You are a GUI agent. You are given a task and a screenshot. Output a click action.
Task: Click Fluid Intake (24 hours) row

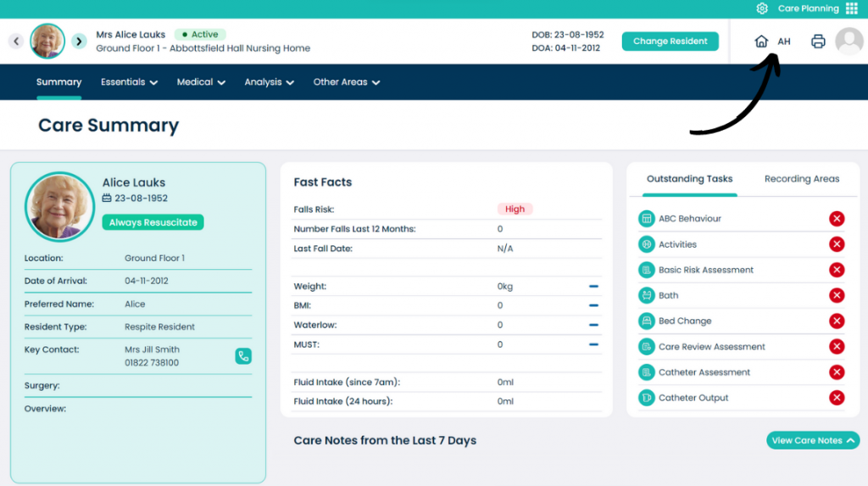[446, 401]
